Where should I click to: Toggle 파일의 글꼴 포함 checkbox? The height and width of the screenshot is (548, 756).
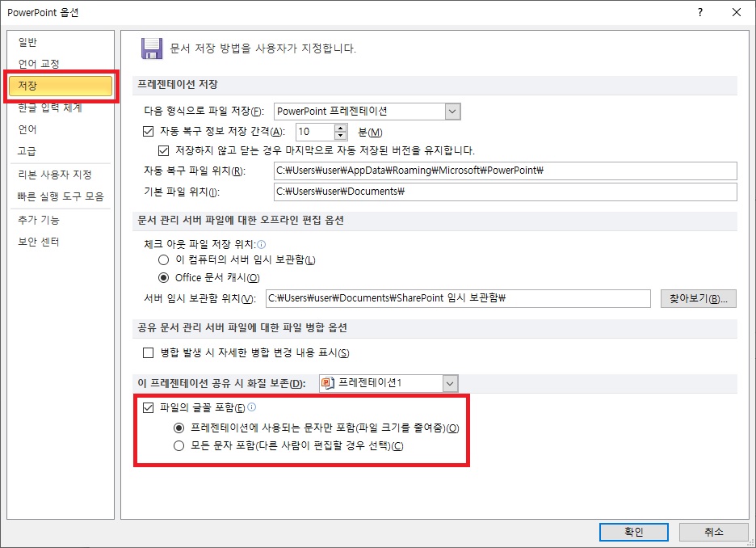click(x=148, y=407)
